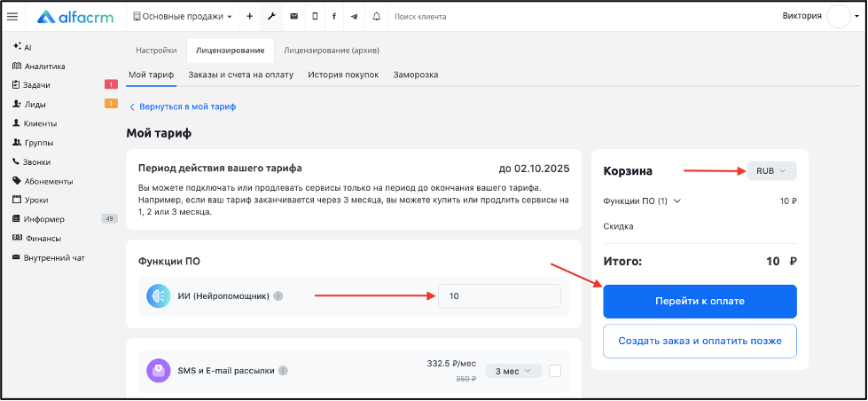This screenshot has width=868, height=401.
Task: Open the RUB currency dropdown
Action: pyautogui.click(x=771, y=171)
